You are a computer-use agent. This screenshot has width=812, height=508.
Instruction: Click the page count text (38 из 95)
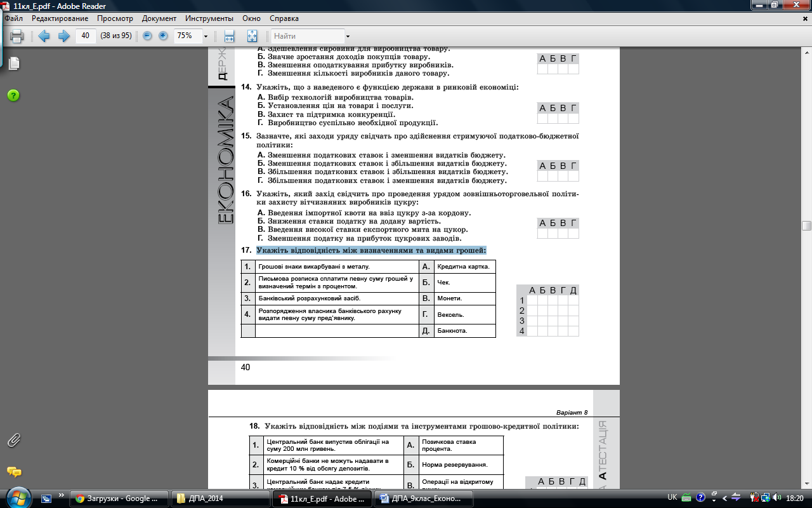[x=116, y=36]
